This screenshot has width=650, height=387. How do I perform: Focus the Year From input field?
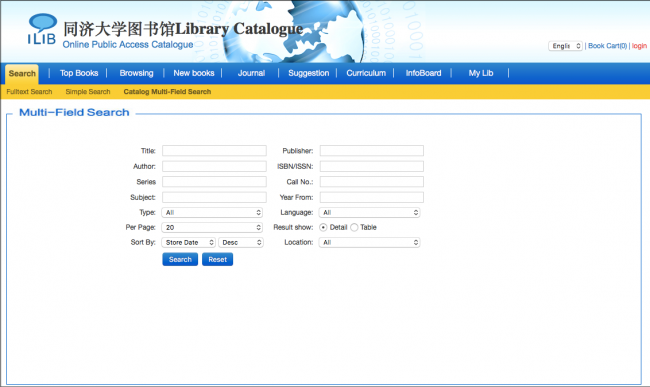[x=371, y=197]
